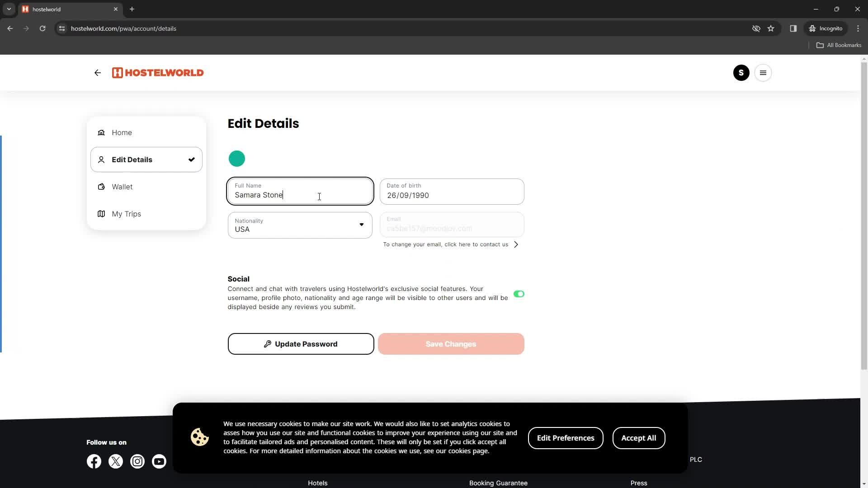Select the Edit Details menu item
The width and height of the screenshot is (868, 488).
tap(146, 159)
